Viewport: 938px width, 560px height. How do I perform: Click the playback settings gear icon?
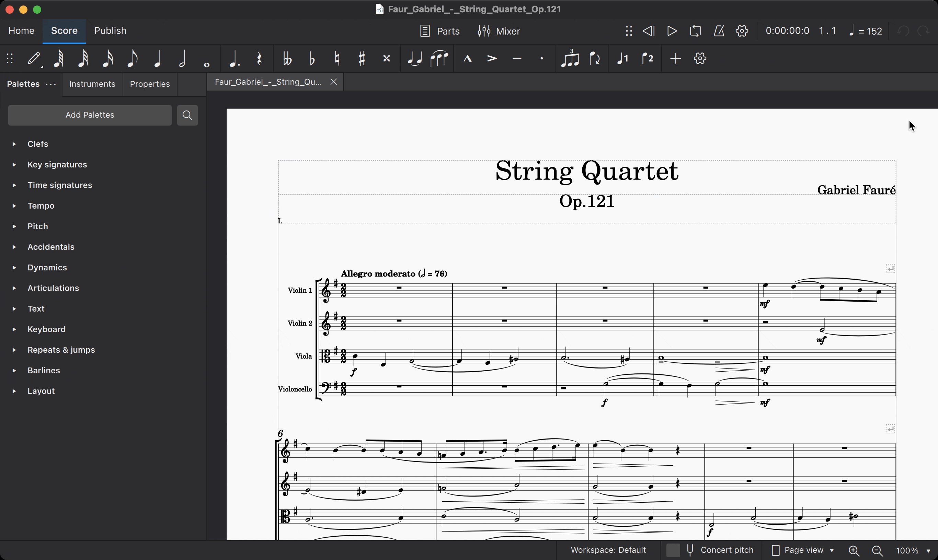742,31
